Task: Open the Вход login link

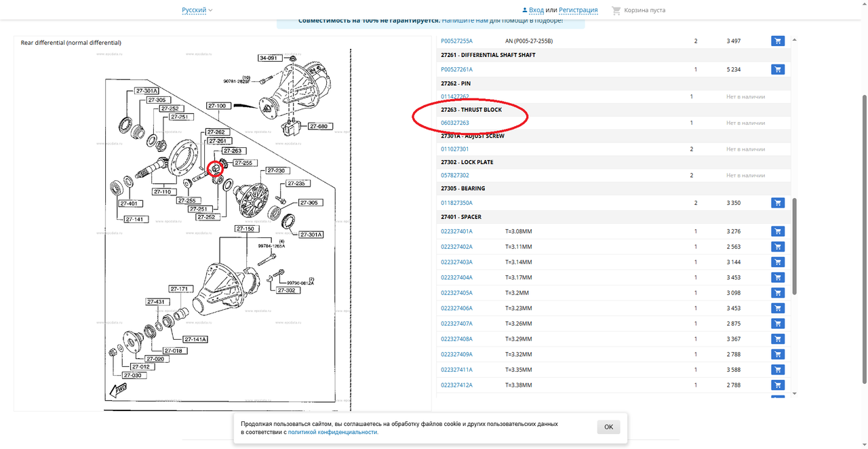Action: [536, 10]
